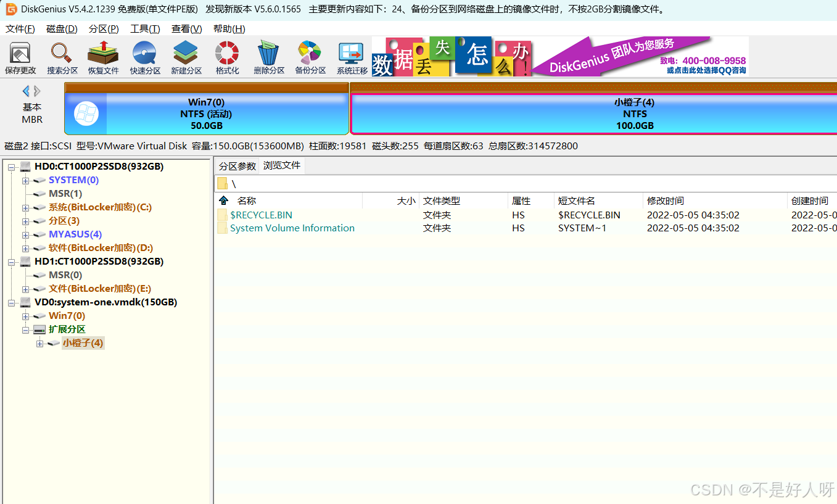
Task: Open the Search Partitions (搜索分区) tool
Action: click(x=62, y=58)
